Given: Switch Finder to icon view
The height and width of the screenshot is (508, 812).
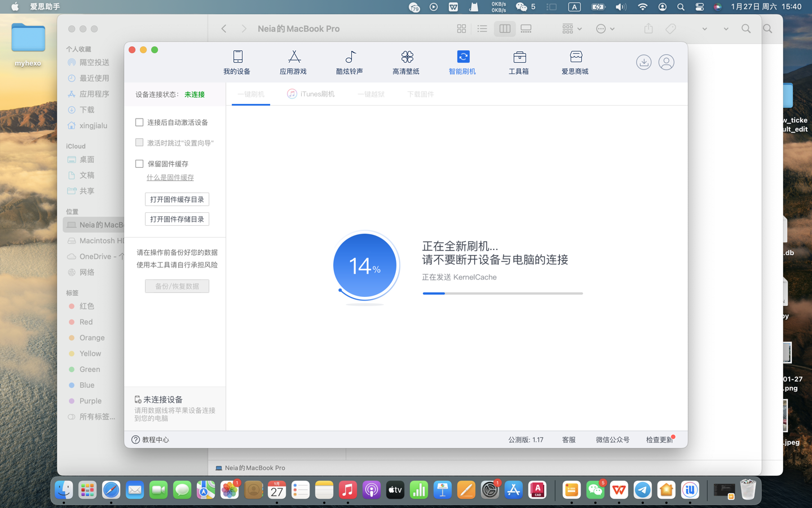Looking at the screenshot, I should (x=461, y=29).
